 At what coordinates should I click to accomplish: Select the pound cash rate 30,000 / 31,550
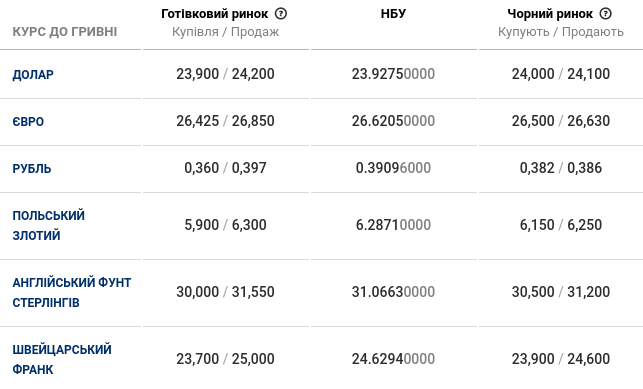[225, 292]
